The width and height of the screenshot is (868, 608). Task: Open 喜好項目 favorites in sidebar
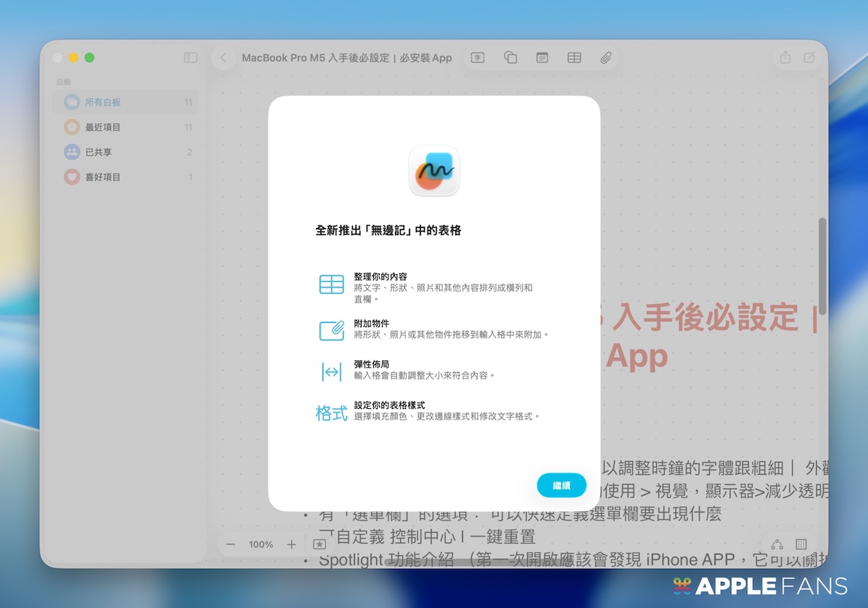[x=103, y=177]
